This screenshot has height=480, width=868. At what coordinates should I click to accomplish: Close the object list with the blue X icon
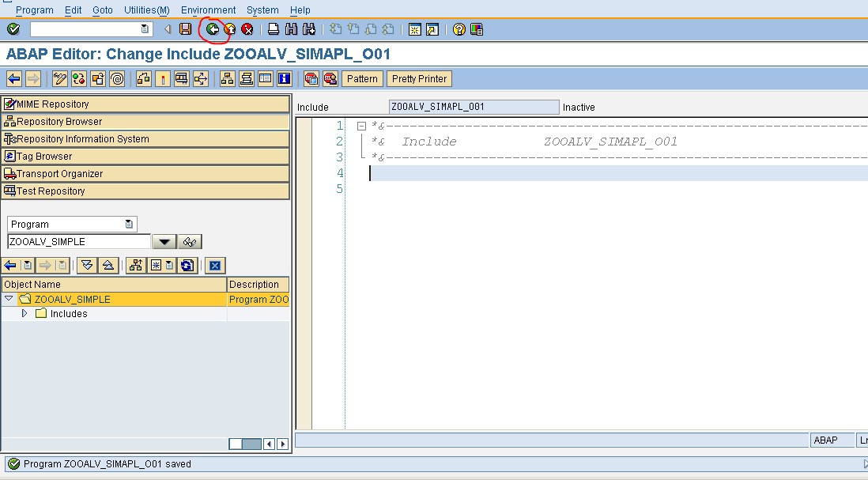[x=214, y=266]
